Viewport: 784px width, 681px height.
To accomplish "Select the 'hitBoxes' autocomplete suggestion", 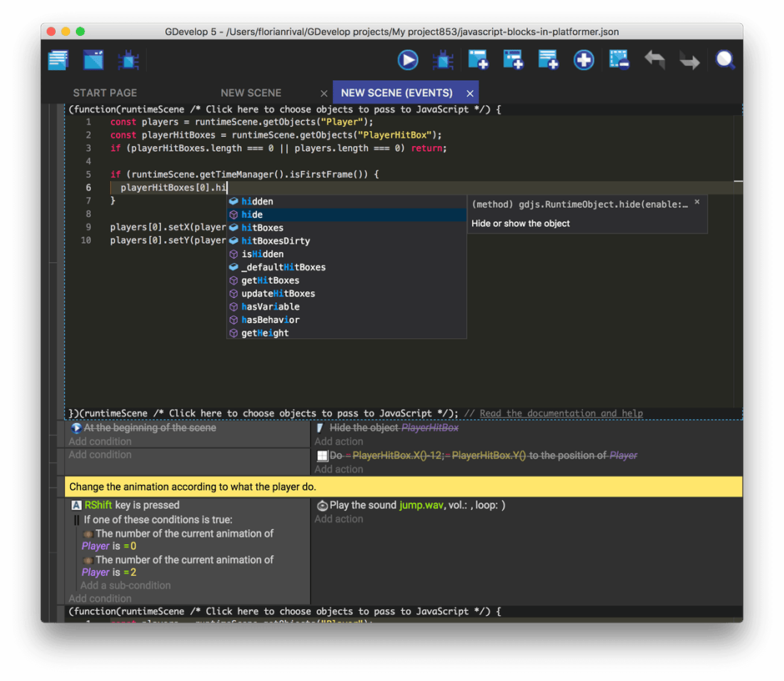I will click(262, 228).
